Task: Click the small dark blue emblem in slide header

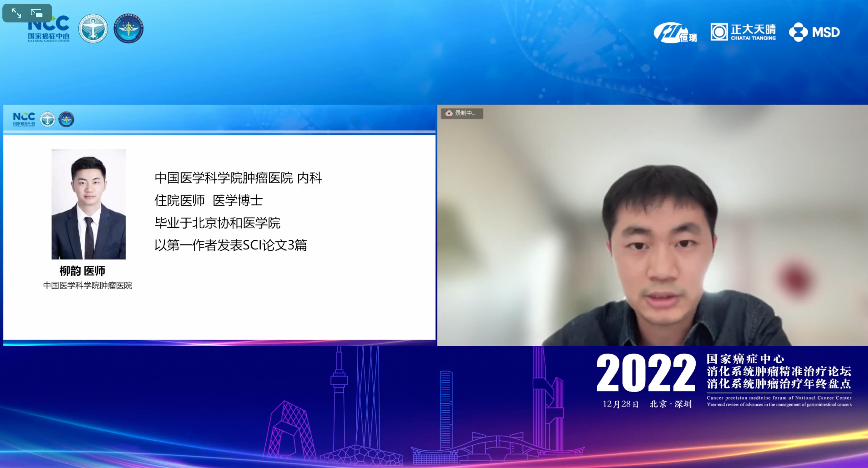Action: (x=66, y=119)
